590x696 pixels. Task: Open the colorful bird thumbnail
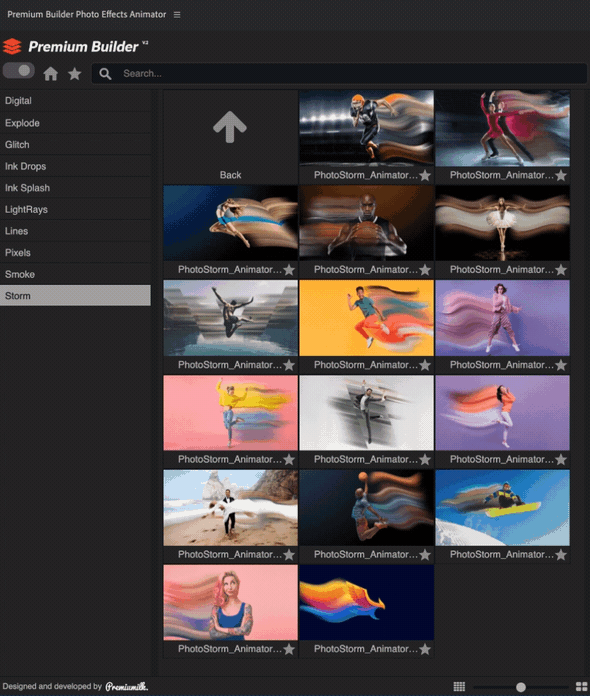366,602
